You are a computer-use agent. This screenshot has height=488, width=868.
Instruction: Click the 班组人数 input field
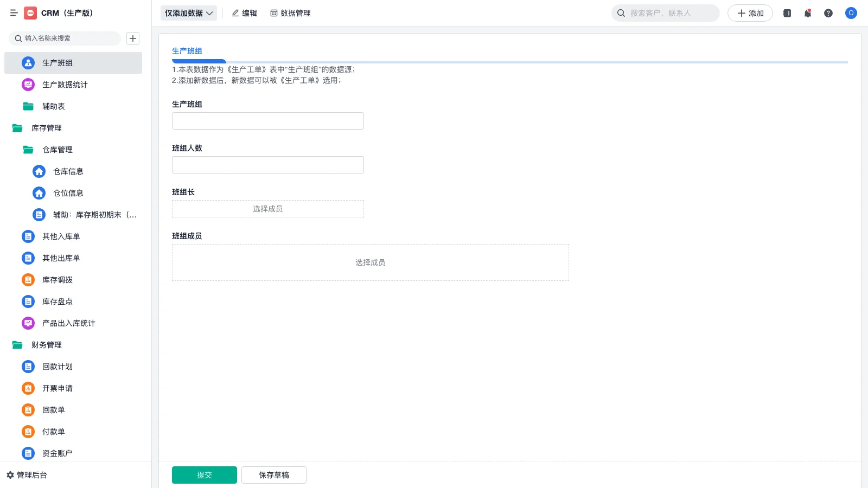pyautogui.click(x=267, y=164)
